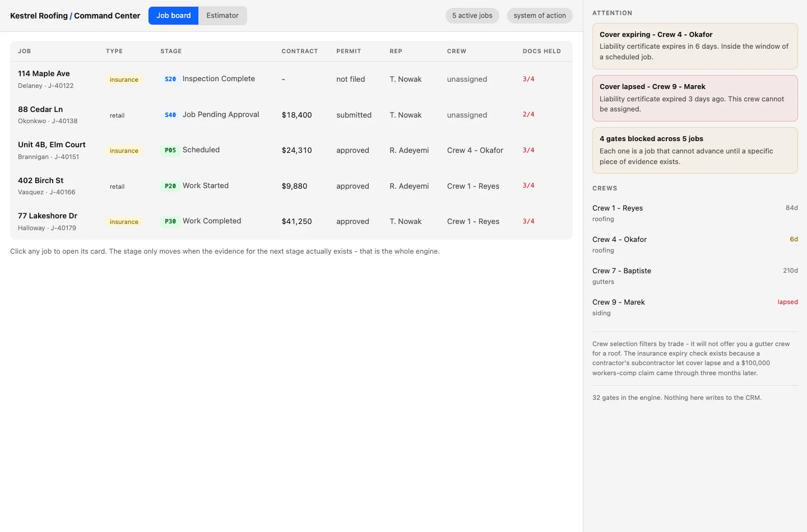Click the DOCS HELD column header
The height and width of the screenshot is (532, 807).
[541, 51]
